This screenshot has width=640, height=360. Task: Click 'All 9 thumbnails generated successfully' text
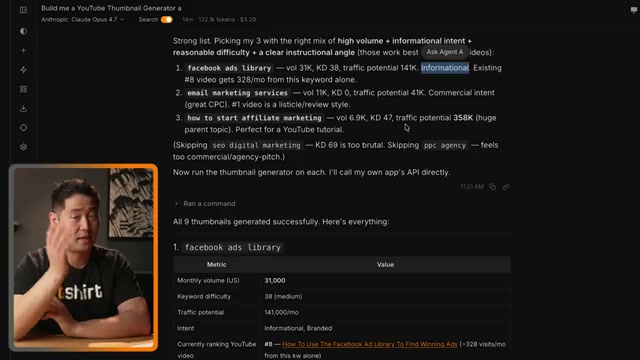[281, 222]
